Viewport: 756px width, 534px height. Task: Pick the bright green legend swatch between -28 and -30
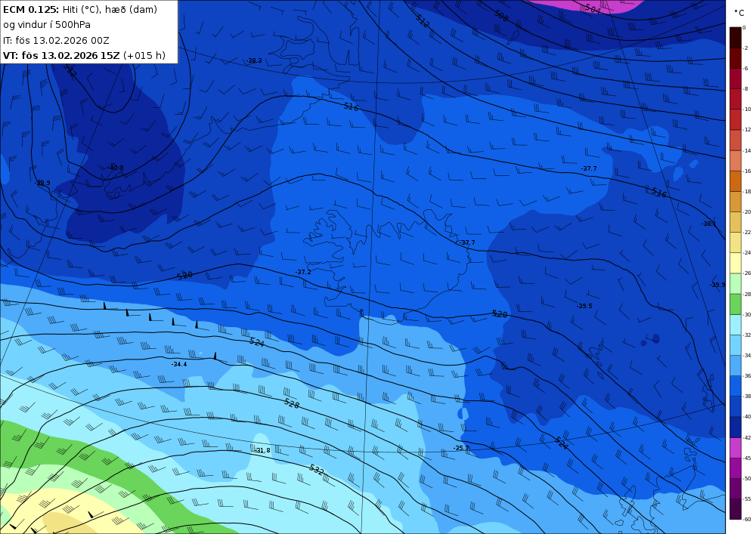(736, 304)
